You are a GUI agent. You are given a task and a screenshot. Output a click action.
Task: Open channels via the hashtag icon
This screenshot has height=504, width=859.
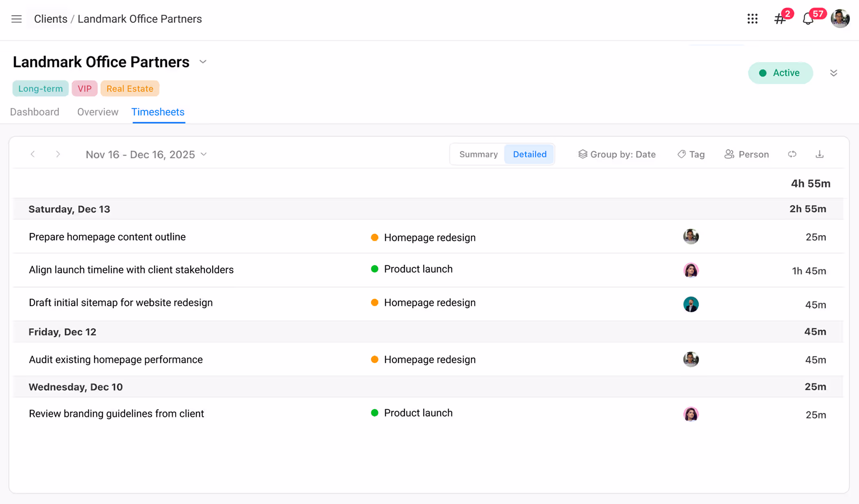[779, 19]
